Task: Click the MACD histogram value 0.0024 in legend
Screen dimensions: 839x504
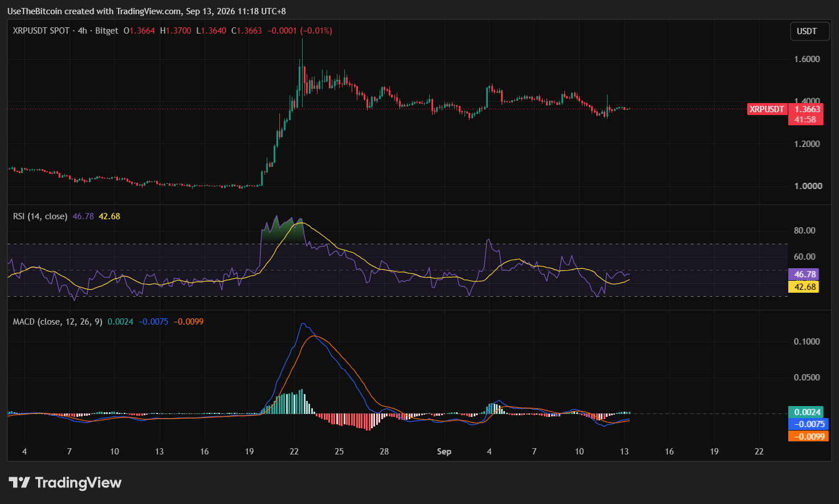Action: (x=120, y=322)
